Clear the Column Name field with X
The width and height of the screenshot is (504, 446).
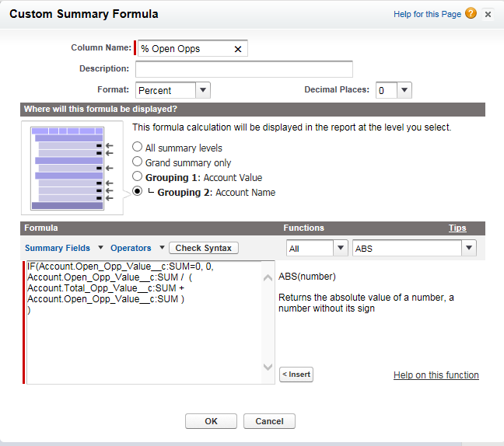(x=238, y=49)
